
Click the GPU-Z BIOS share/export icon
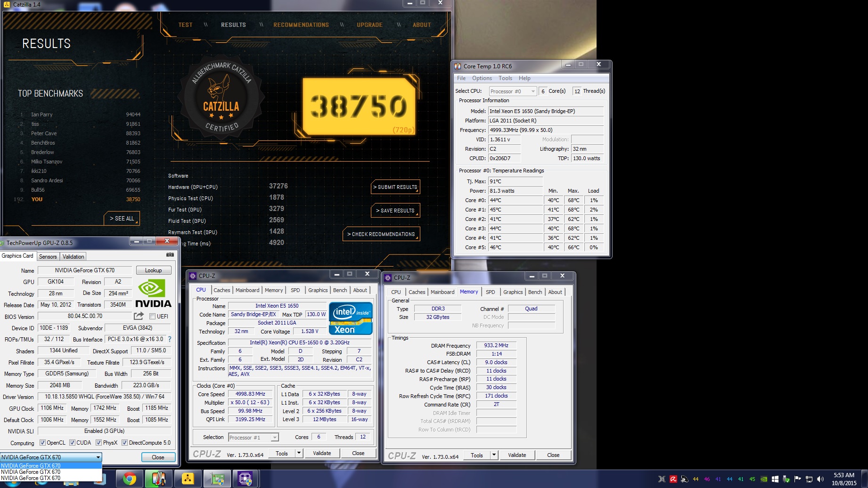point(139,316)
